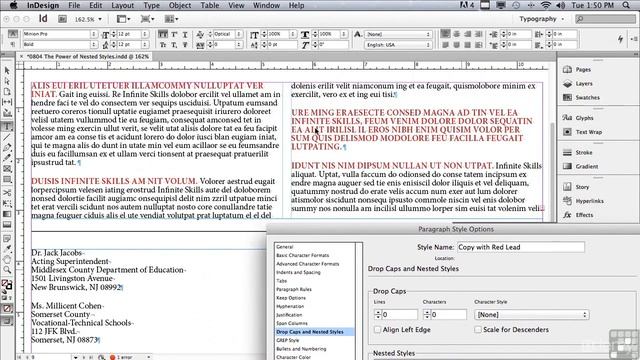
Task: Select the Zoom magnifier tool
Action: coord(7,270)
